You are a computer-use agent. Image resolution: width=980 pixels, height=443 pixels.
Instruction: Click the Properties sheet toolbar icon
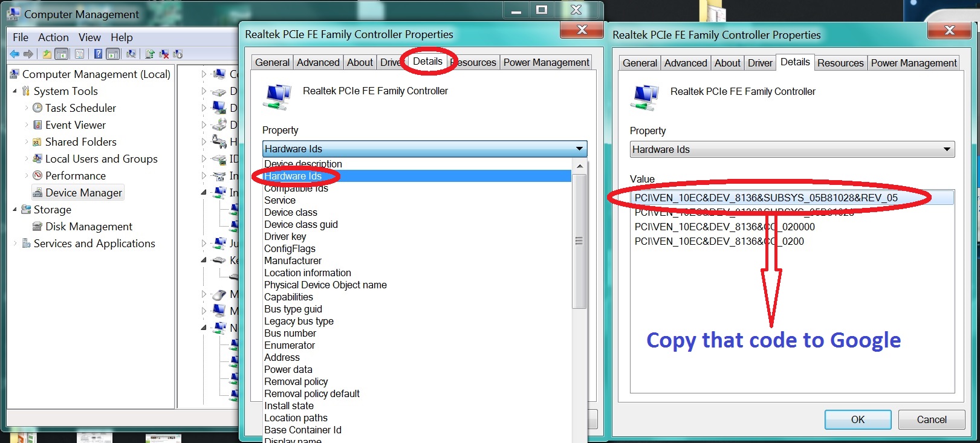(79, 54)
